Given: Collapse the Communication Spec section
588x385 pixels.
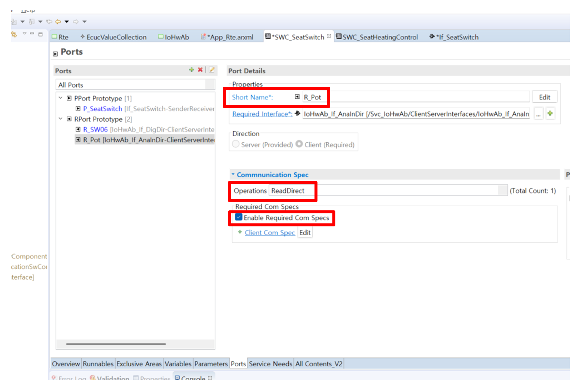Looking at the screenshot, I should (233, 174).
